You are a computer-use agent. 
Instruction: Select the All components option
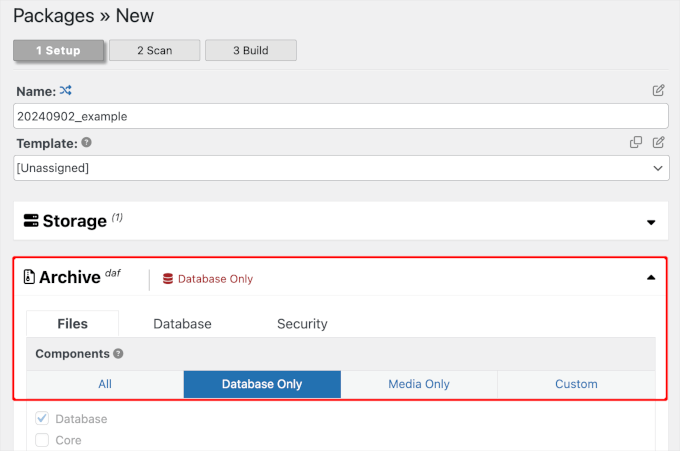pos(105,384)
